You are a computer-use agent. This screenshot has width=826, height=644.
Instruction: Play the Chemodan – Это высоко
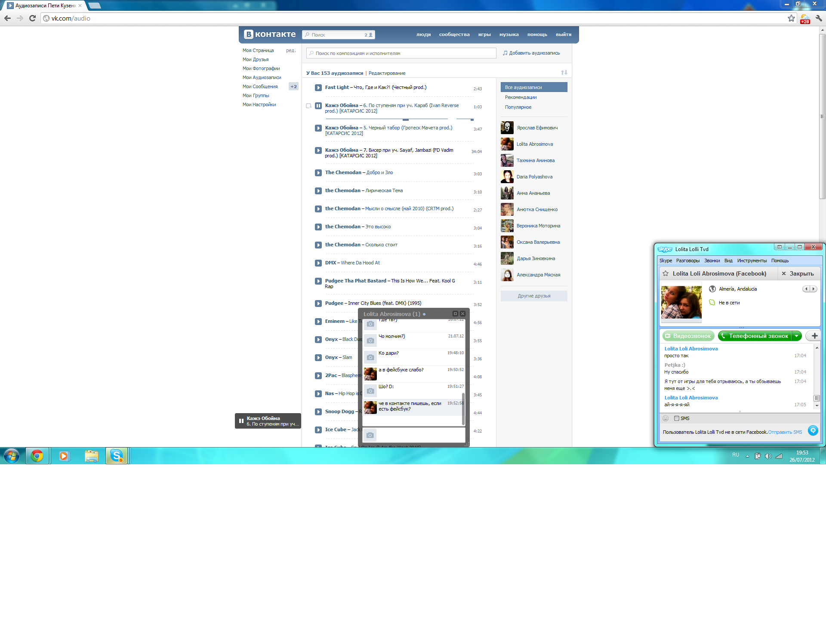(x=318, y=227)
